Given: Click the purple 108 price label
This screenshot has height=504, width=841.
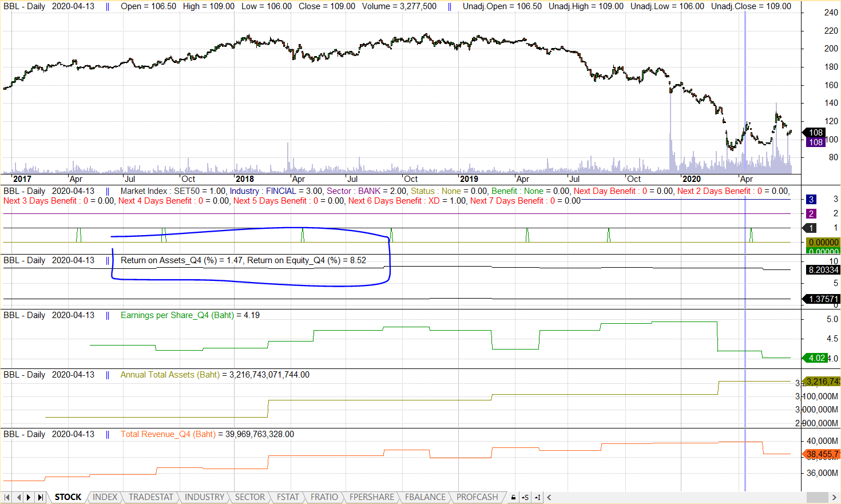Looking at the screenshot, I should [x=815, y=142].
